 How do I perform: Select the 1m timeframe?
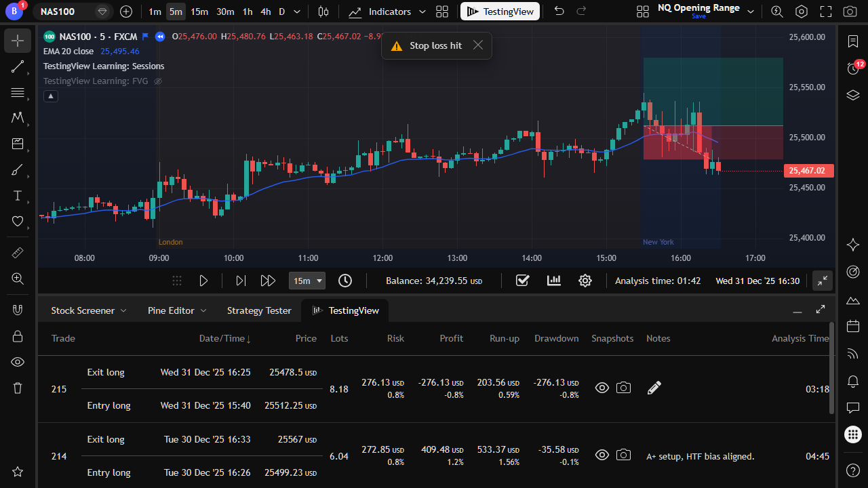click(155, 12)
